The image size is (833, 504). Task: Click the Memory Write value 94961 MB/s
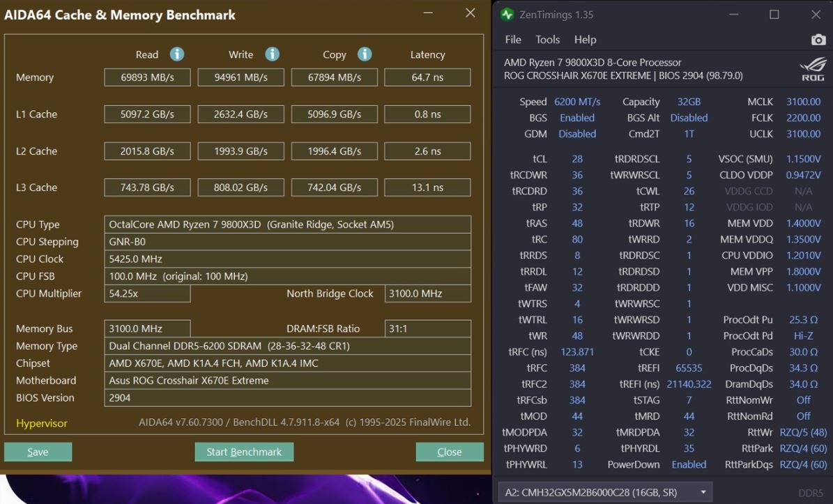(240, 77)
